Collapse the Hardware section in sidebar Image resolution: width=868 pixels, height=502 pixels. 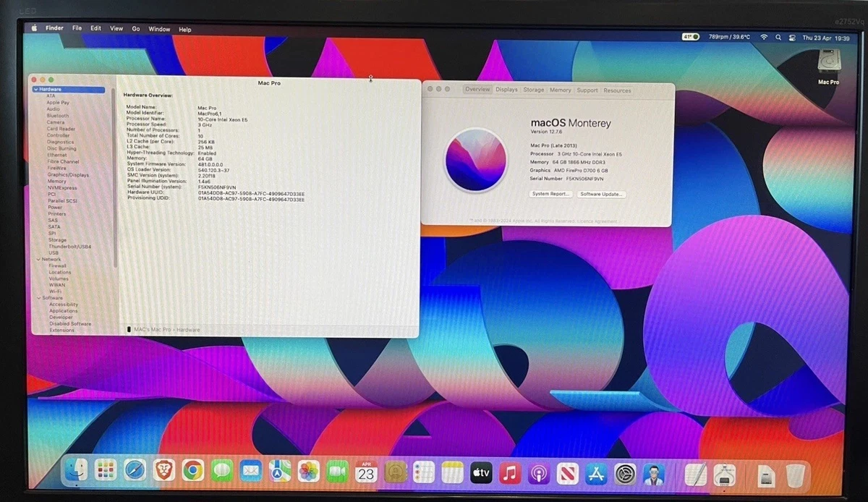[x=36, y=89]
